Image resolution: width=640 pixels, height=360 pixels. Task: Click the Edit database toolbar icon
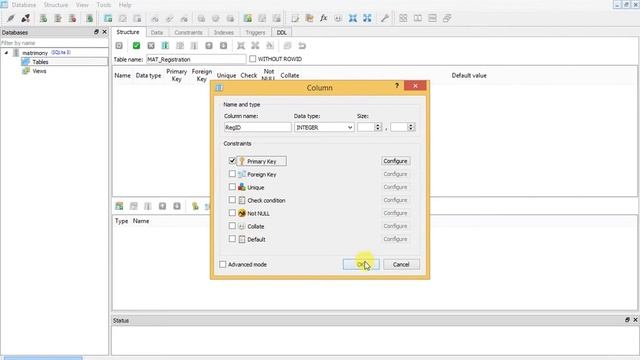pos(58,18)
